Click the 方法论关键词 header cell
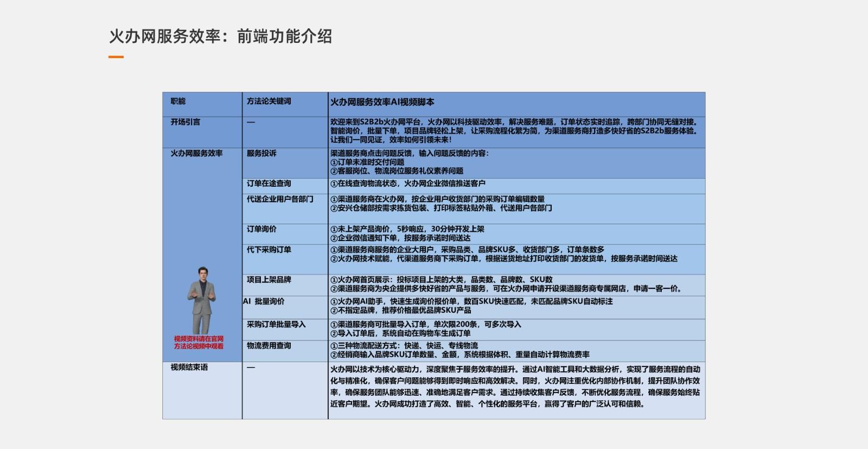Image resolution: width=868 pixels, height=449 pixels. [x=269, y=102]
